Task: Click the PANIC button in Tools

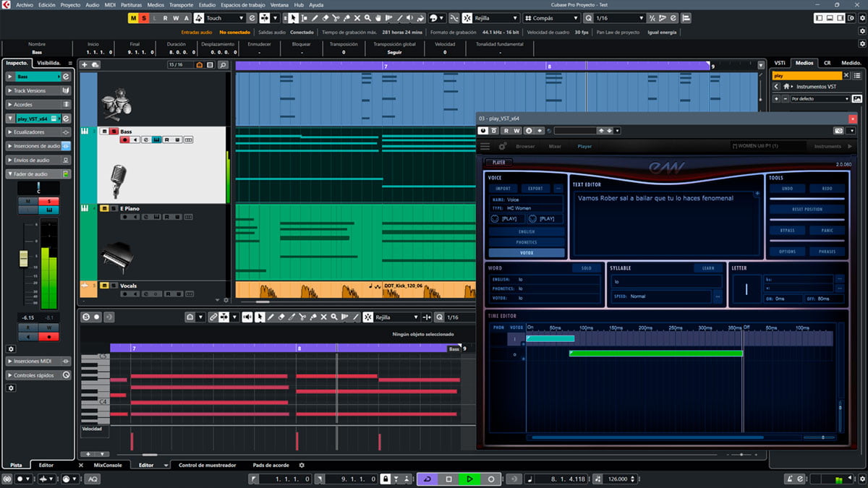Action: click(826, 231)
